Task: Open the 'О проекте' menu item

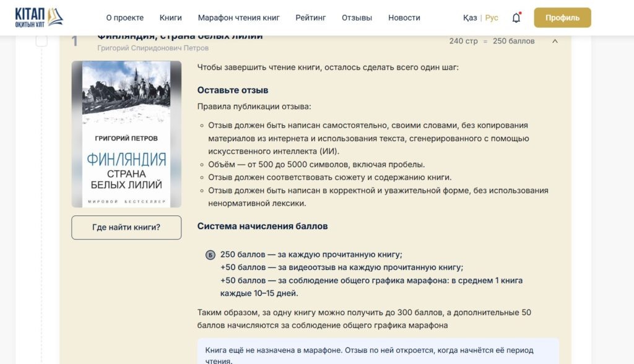Action: coord(125,18)
